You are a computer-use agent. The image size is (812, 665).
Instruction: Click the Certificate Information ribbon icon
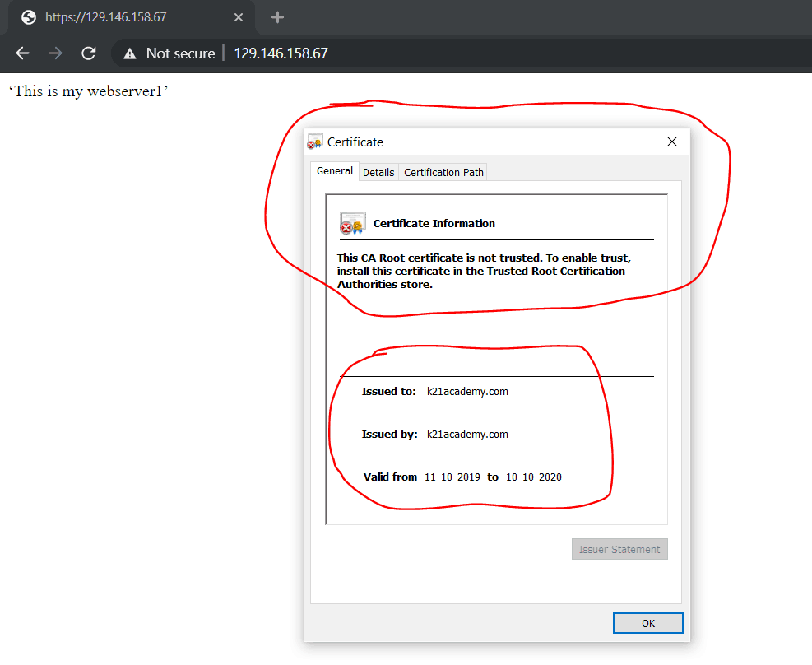pos(352,222)
